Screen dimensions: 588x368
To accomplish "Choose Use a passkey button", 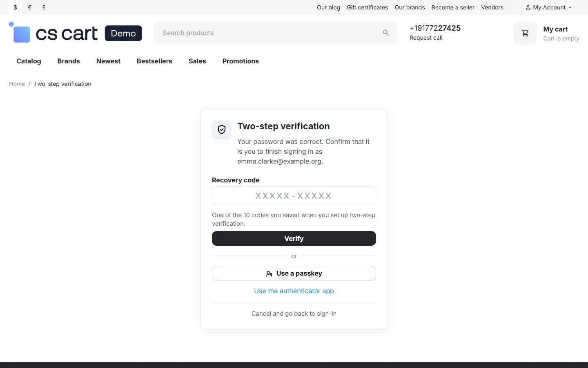I will (x=294, y=274).
